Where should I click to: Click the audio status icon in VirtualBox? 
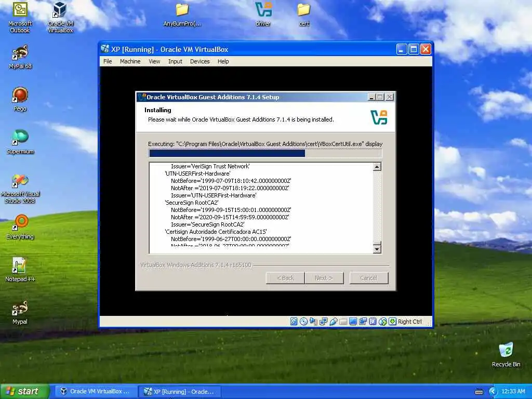point(313,321)
